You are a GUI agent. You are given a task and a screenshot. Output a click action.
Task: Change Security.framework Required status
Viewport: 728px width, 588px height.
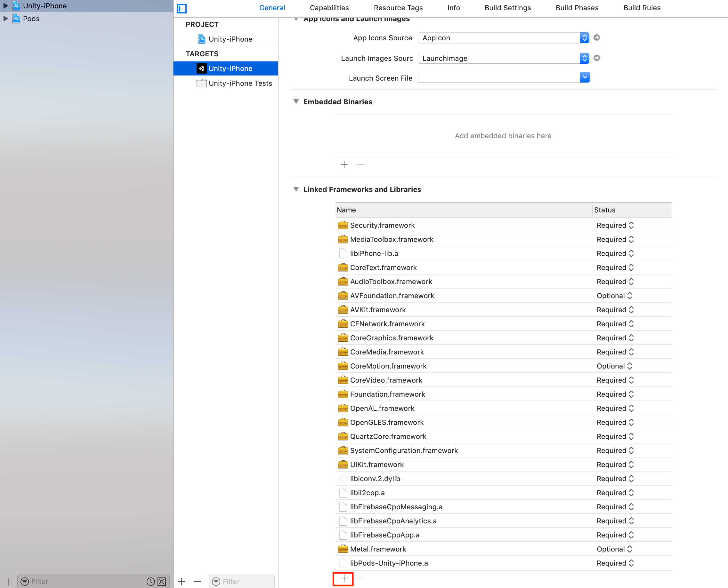coord(631,225)
